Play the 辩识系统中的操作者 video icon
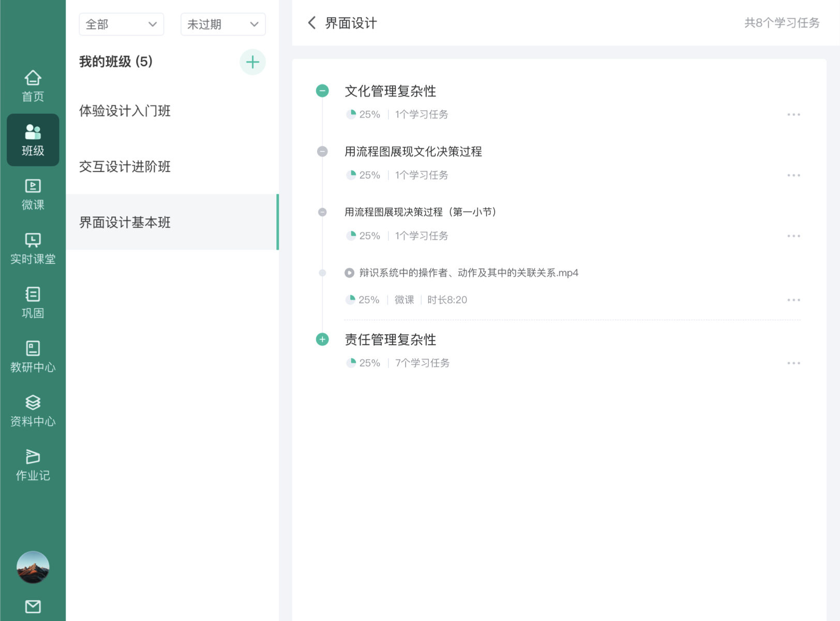Screen dimensions: 840x621 (350, 273)
